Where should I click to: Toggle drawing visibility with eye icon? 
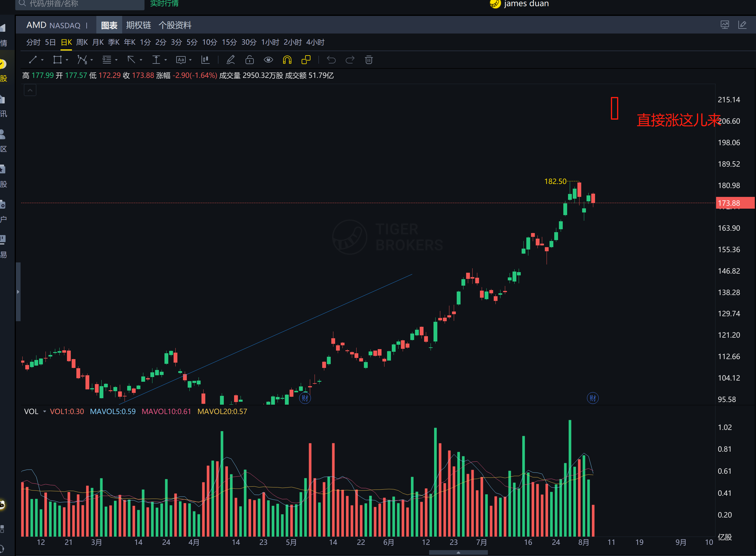[x=268, y=60]
